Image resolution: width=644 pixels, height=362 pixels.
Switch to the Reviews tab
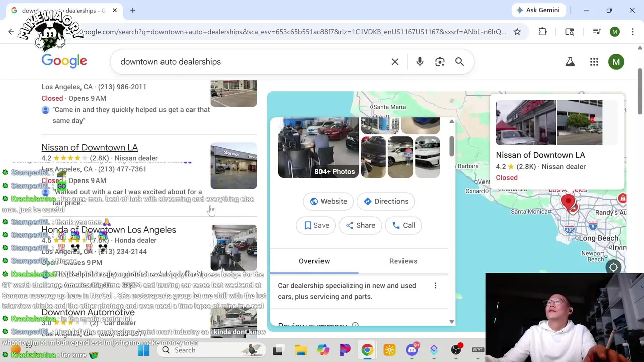point(403,261)
